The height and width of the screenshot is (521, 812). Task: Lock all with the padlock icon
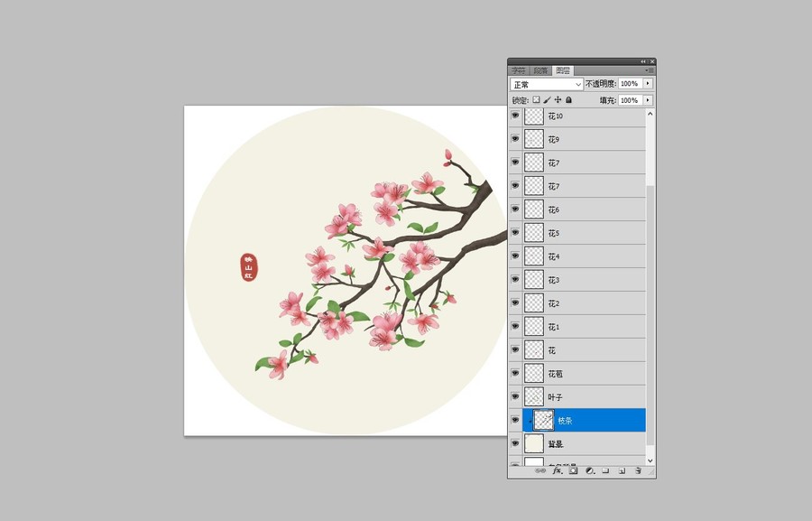568,99
